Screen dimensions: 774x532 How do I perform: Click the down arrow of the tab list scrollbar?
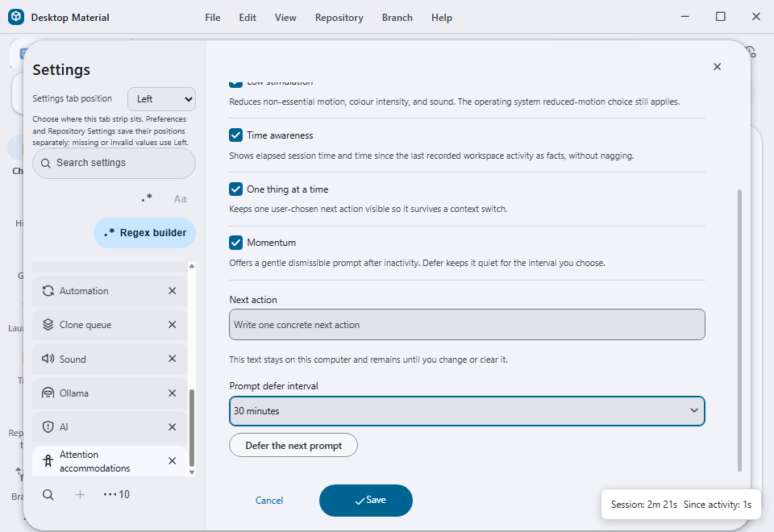[x=192, y=472]
